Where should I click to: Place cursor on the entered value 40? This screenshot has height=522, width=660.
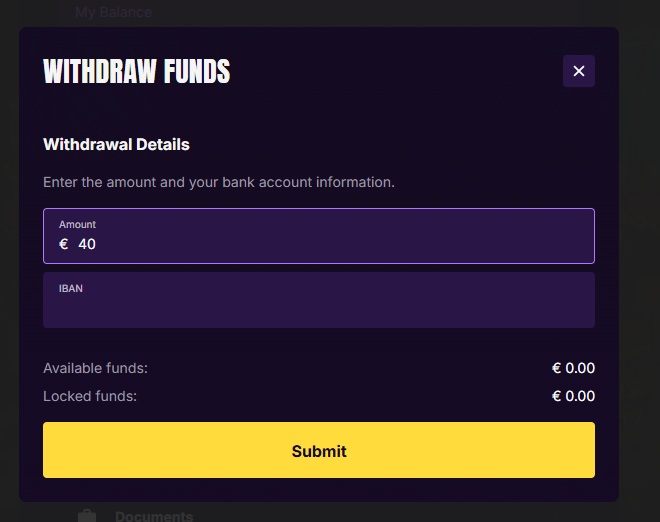coord(87,244)
